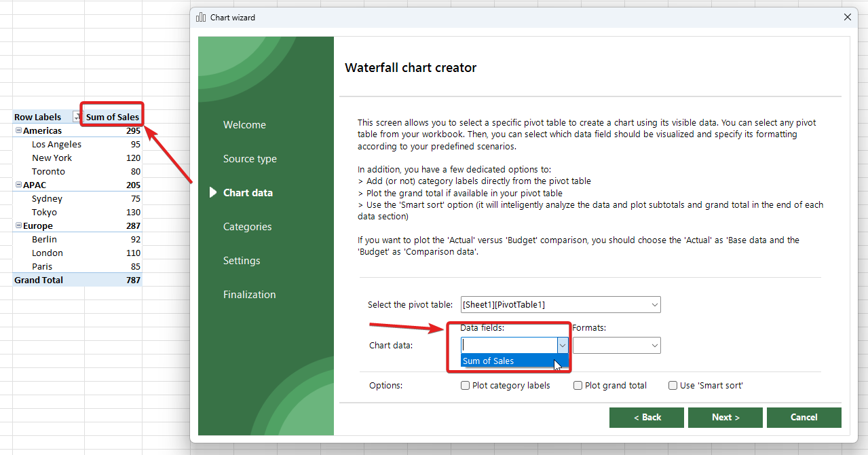
Task: Switch to the Source type step
Action: (250, 159)
